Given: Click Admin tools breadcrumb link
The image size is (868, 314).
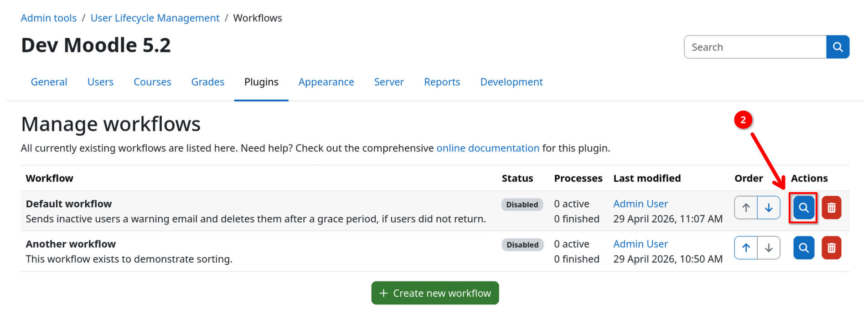Looking at the screenshot, I should point(49,18).
